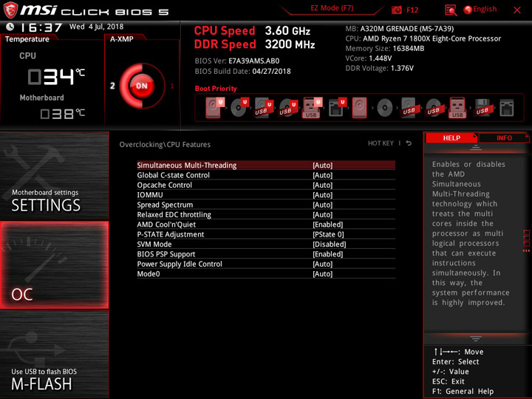
Task: Select the Global C-state Control label
Action: pos(173,175)
